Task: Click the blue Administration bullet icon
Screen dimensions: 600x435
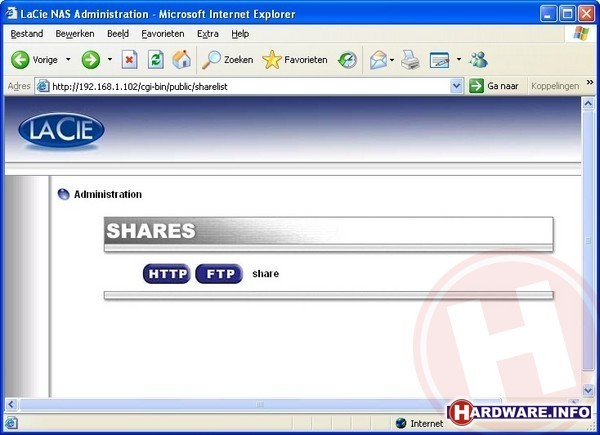Action: coord(63,194)
